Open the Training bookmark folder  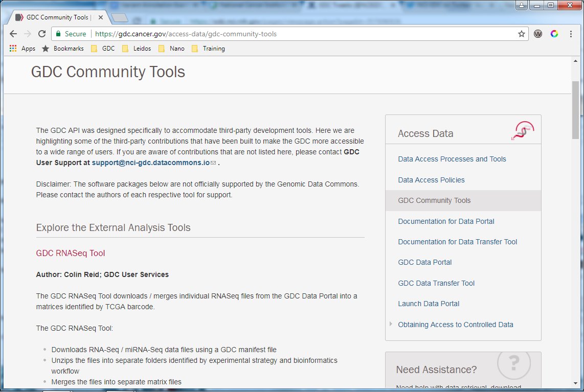click(x=209, y=49)
